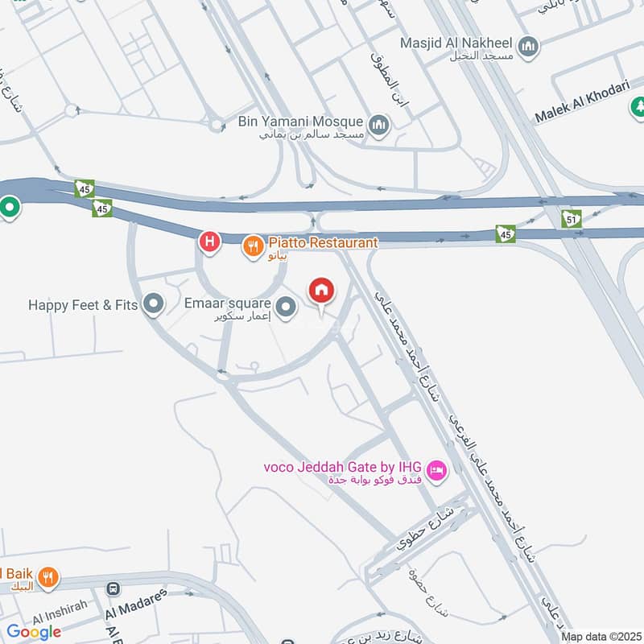Click the Al Madares street label
The height and width of the screenshot is (644, 644).
136,604
